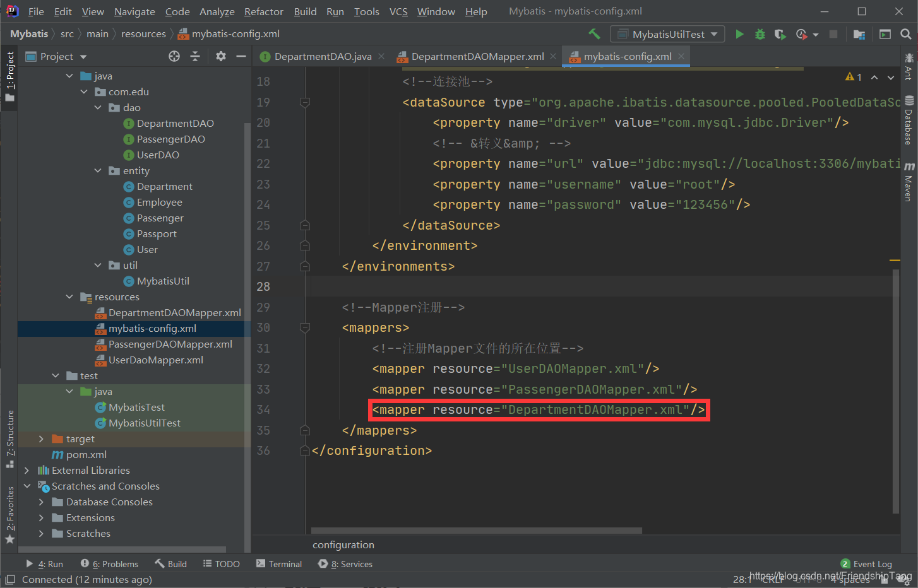
Task: Switch to DepartmentDAOMapper.xml editor tab
Action: coord(477,56)
